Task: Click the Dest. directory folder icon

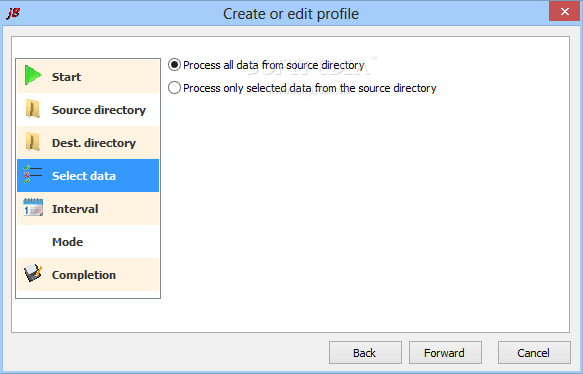Action: (x=33, y=142)
